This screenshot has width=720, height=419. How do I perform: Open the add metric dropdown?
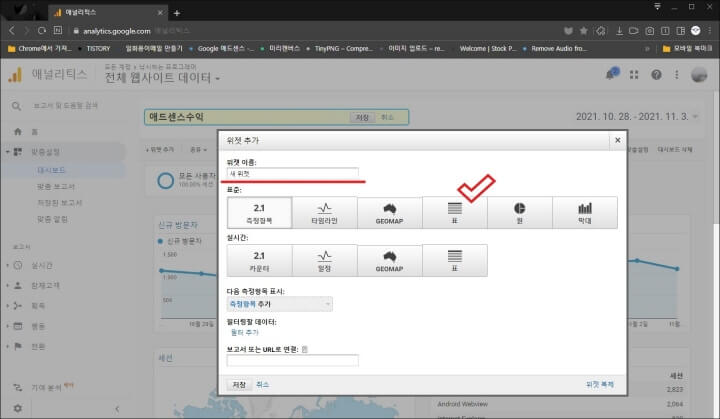[280, 304]
